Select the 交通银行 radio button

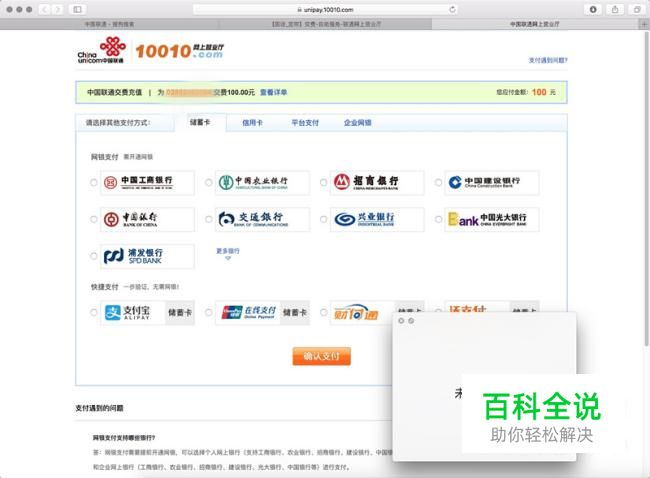209,219
